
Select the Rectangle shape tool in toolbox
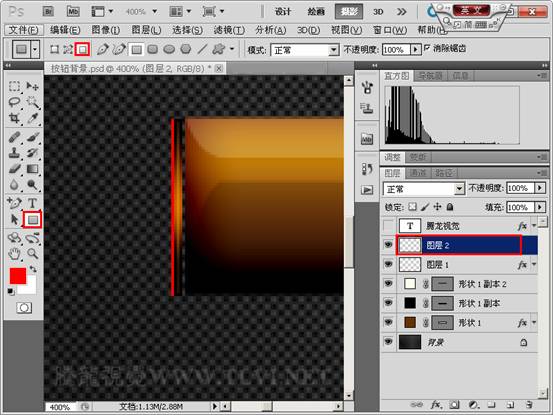coord(32,220)
